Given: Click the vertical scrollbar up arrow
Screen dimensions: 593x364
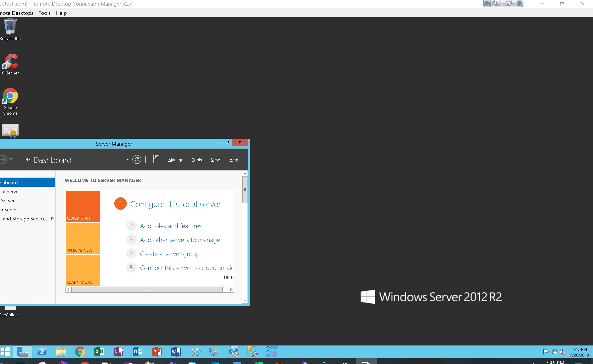Looking at the screenshot, I should click(x=245, y=174).
